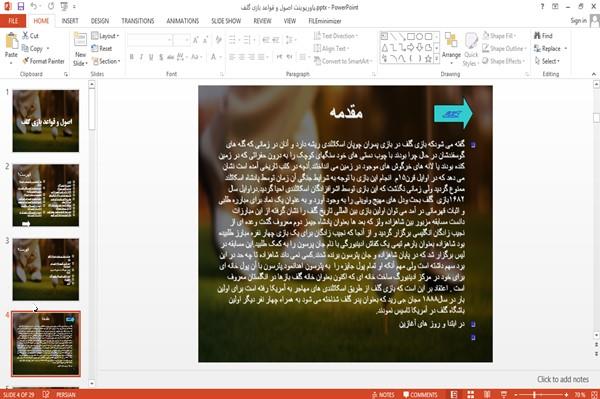Click the Arrange icon
The height and width of the screenshot is (399, 600).
[x=452, y=46]
